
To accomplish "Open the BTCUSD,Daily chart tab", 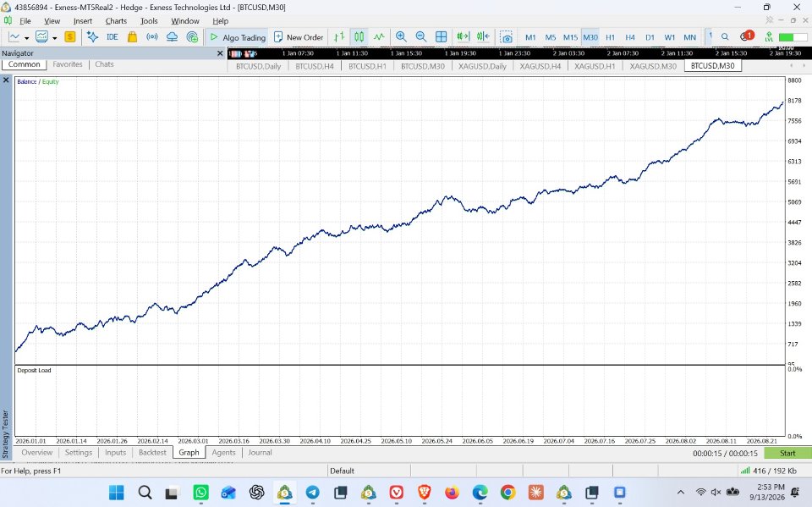I will [258, 66].
